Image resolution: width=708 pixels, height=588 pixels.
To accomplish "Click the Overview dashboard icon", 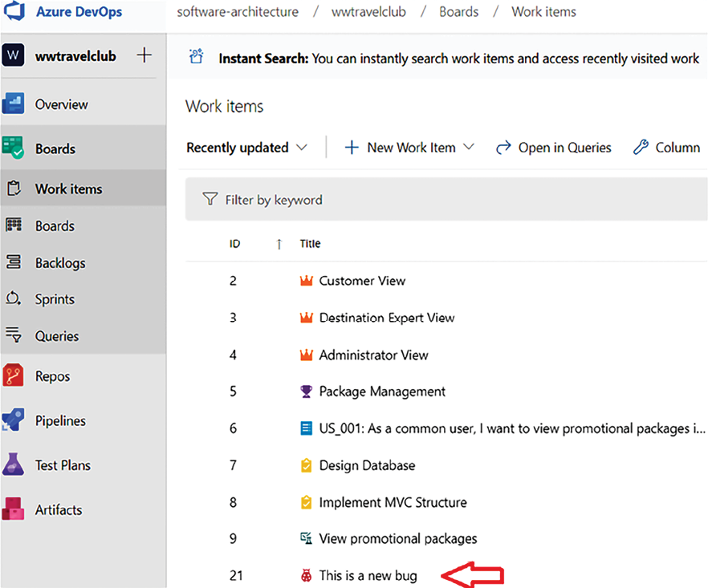I will point(13,103).
